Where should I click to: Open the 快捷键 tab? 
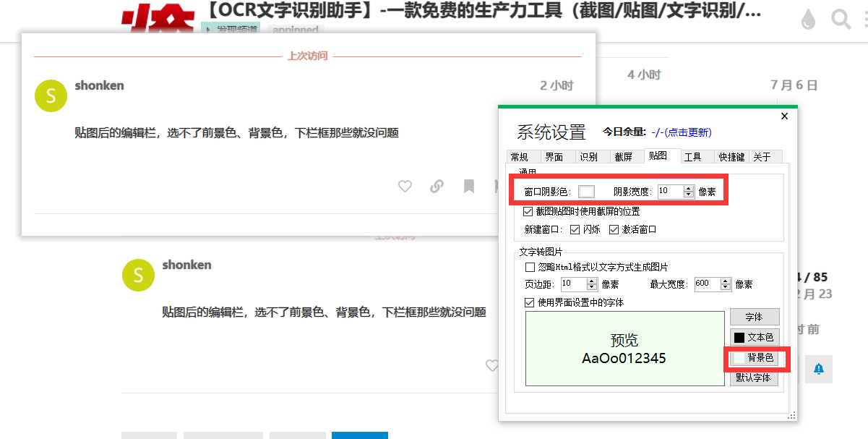(731, 157)
